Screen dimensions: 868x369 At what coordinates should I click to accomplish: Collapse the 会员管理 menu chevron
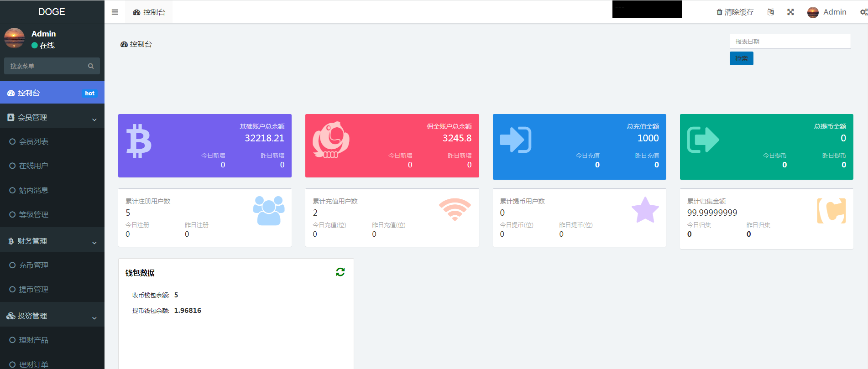[94, 120]
